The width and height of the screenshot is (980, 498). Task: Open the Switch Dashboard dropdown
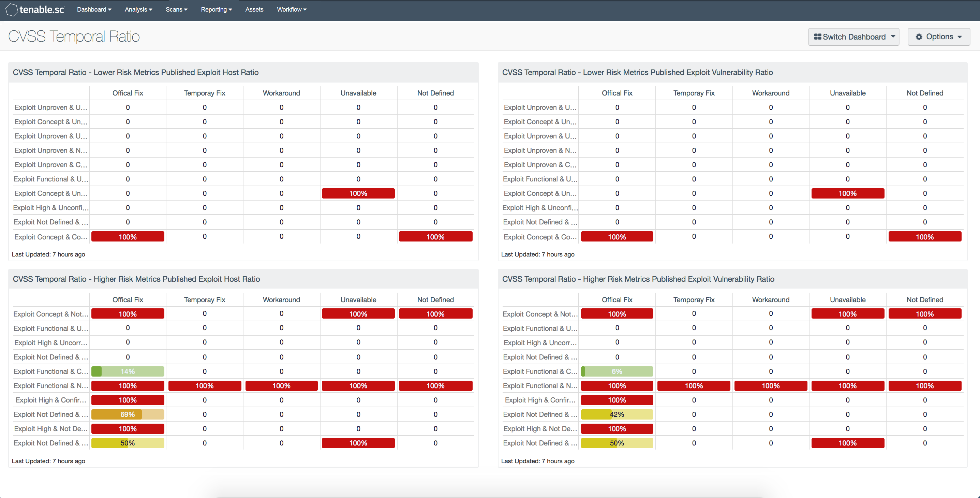click(x=853, y=37)
